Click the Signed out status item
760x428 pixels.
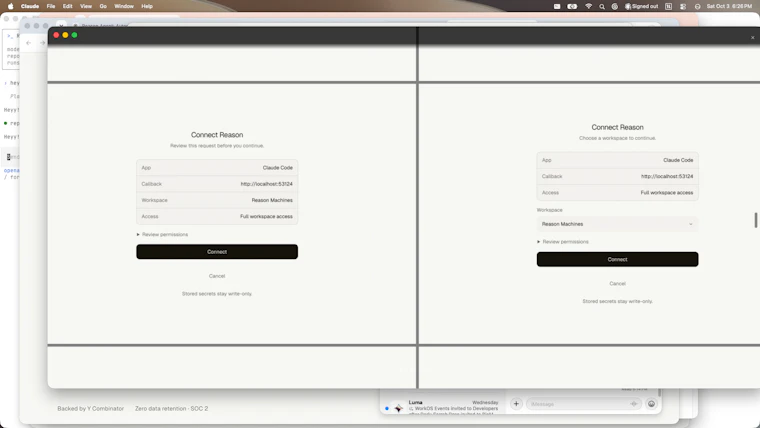pyautogui.click(x=642, y=6)
